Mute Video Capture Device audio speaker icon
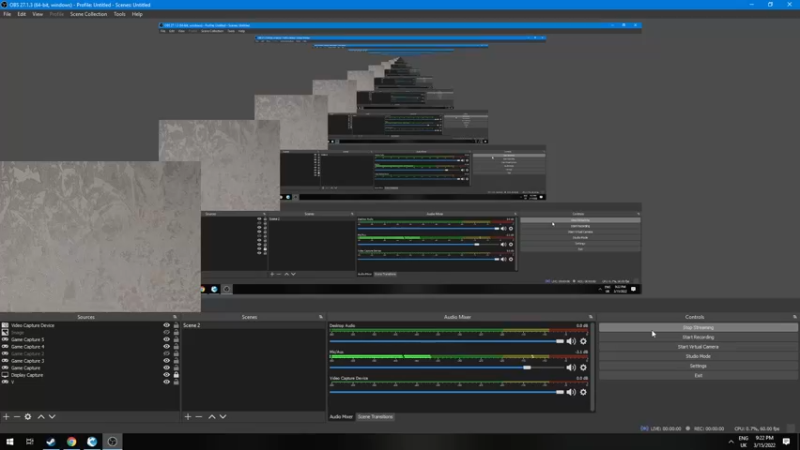The image size is (800, 450). pyautogui.click(x=571, y=392)
